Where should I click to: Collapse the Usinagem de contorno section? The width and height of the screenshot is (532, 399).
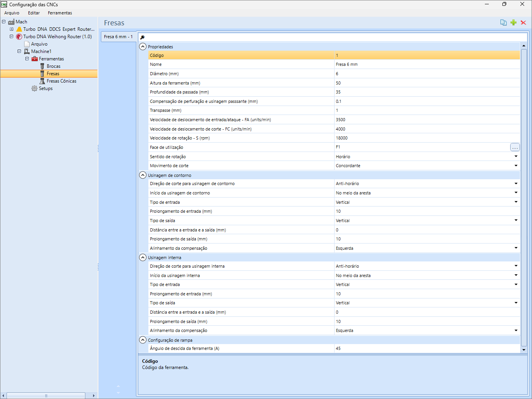pos(143,175)
